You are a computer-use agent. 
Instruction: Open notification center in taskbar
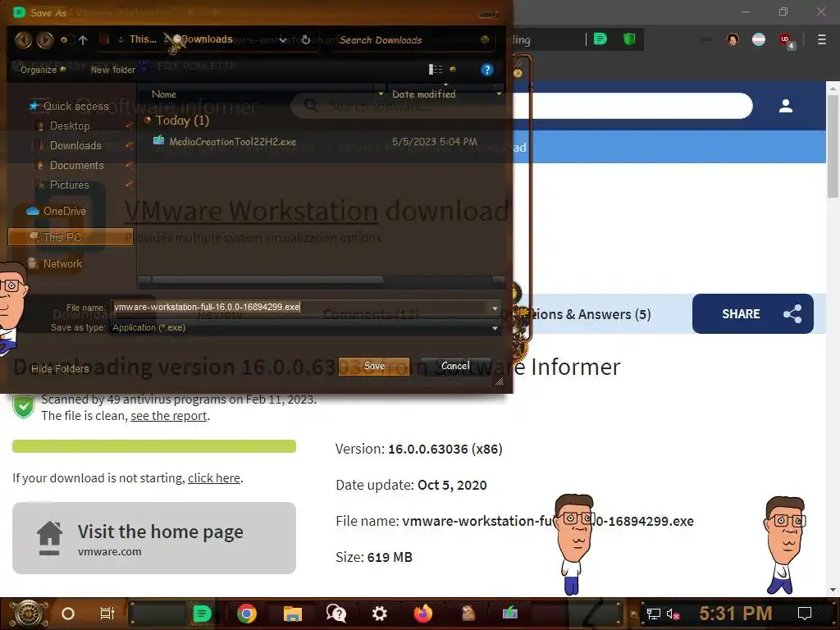(804, 614)
